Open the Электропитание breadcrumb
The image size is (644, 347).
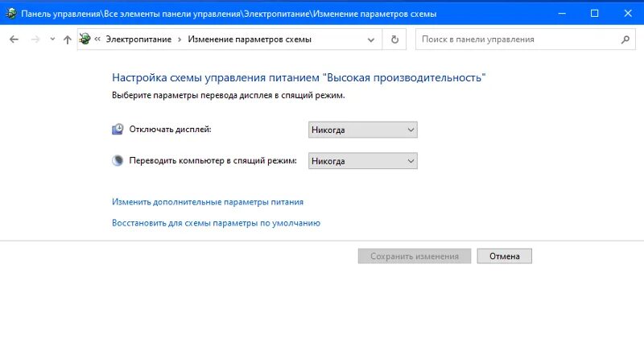pos(138,39)
